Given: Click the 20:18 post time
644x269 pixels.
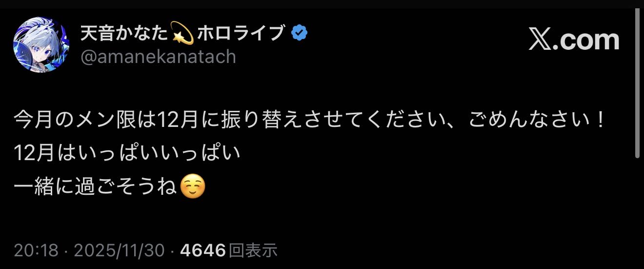Looking at the screenshot, I should pyautogui.click(x=37, y=251).
